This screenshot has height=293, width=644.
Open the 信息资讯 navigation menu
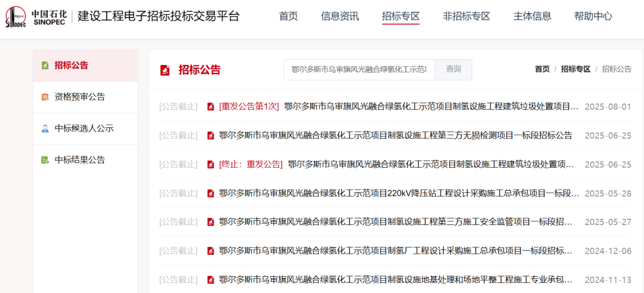[340, 17]
